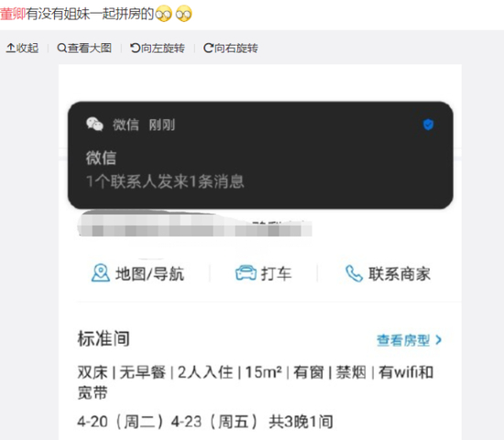504x440 pixels.
Task: Tap the 打车 car icon
Action: pyautogui.click(x=246, y=273)
